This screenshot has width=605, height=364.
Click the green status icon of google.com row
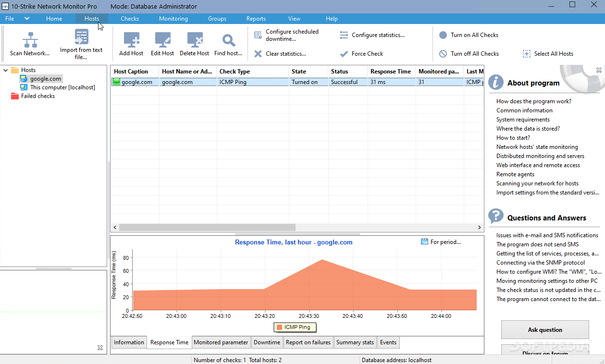pos(116,82)
